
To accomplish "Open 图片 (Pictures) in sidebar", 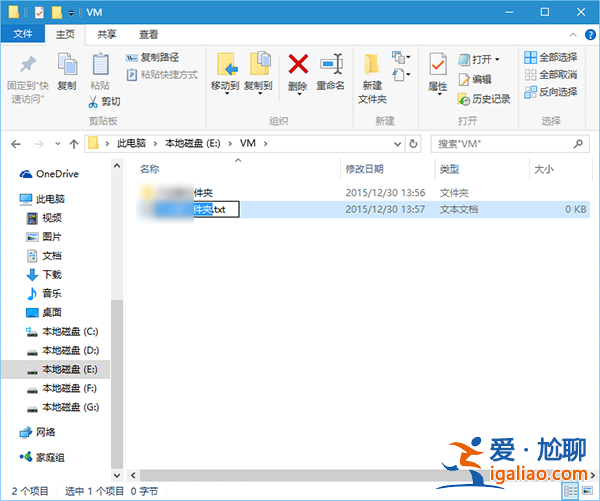I will (x=44, y=237).
